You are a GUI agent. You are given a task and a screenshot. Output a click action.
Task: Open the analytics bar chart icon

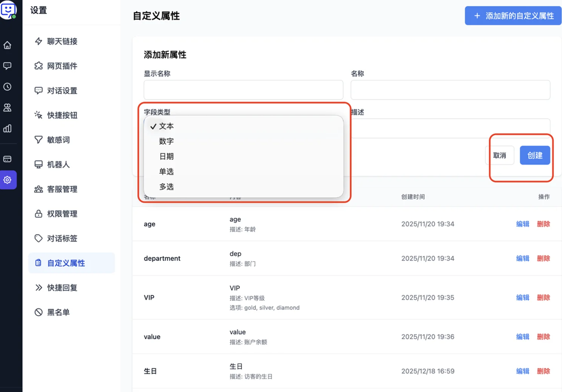point(8,128)
